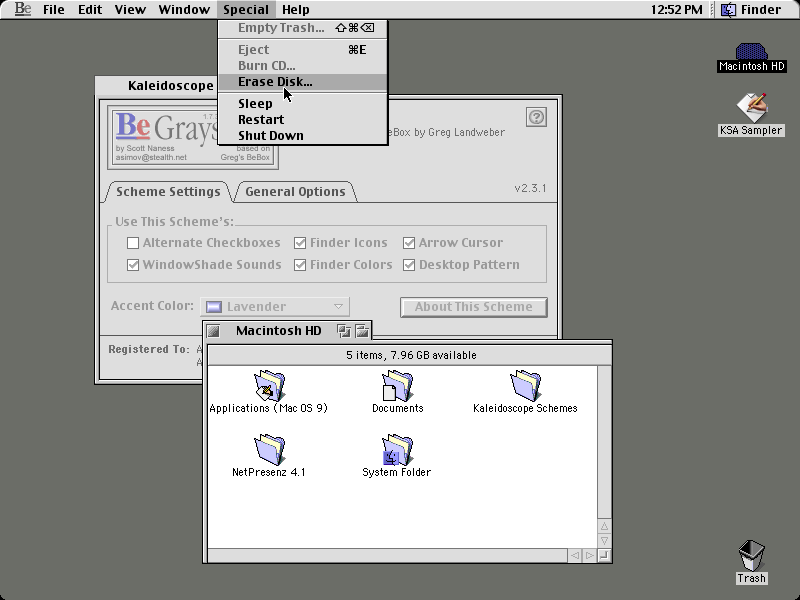Screen dimensions: 800x600
Task: Choose Sleep from the Special menu
Action: click(x=303, y=104)
